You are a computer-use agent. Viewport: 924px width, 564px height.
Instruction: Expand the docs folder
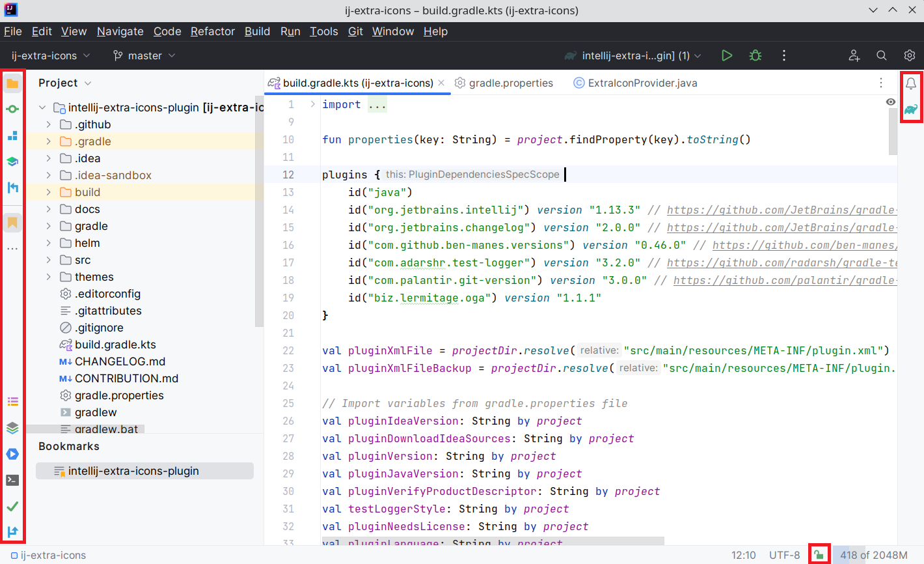point(49,209)
